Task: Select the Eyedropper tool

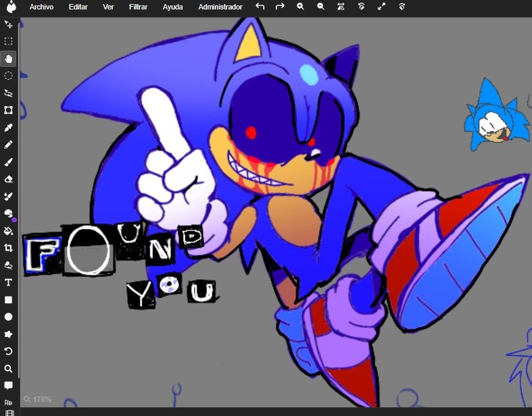Action: pos(9,128)
